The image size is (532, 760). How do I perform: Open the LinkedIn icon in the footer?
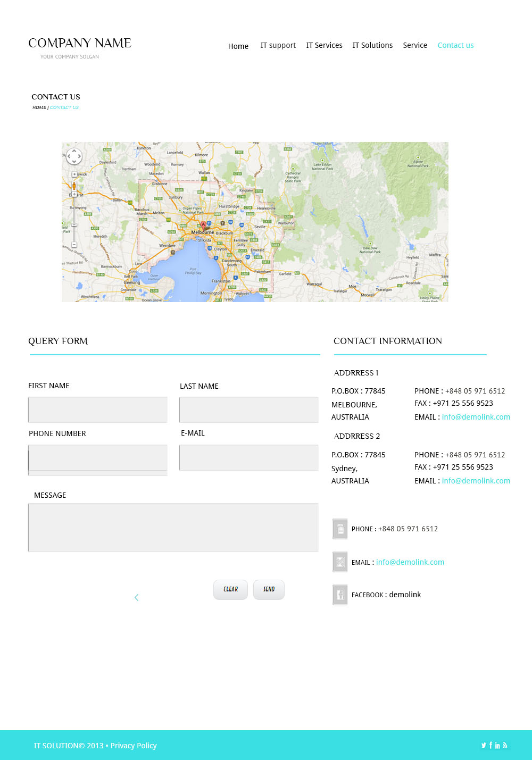coord(497,745)
